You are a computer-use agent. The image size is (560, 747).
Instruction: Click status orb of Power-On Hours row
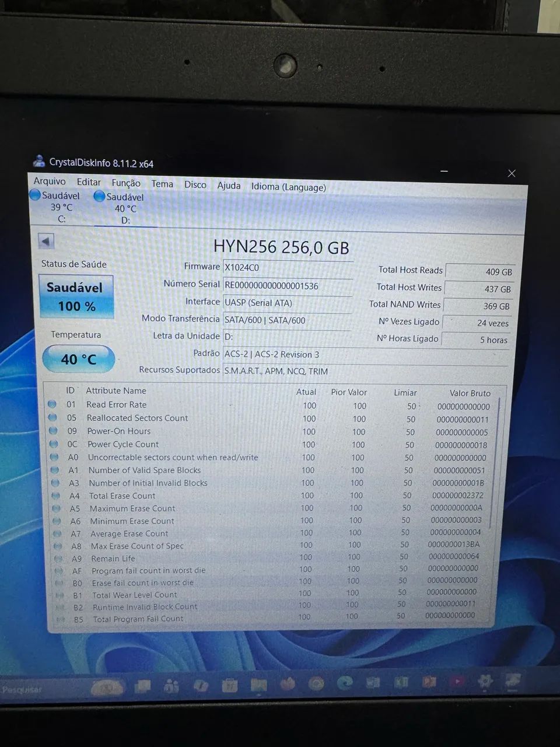[53, 431]
